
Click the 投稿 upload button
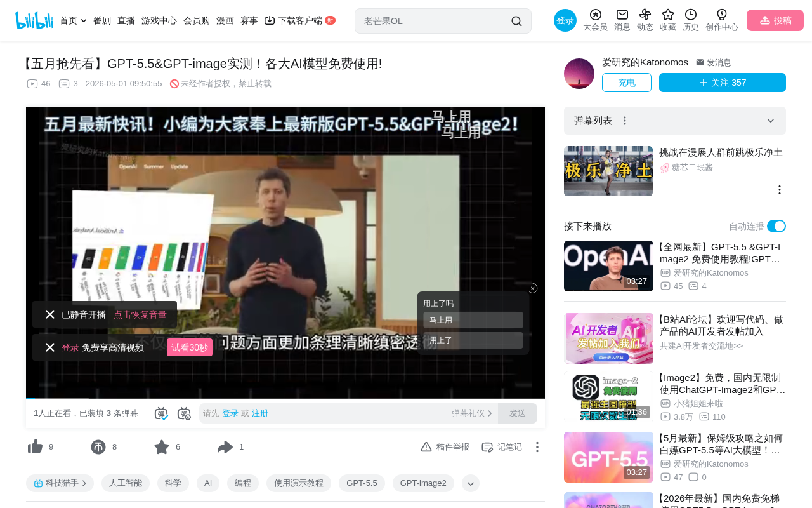775,20
